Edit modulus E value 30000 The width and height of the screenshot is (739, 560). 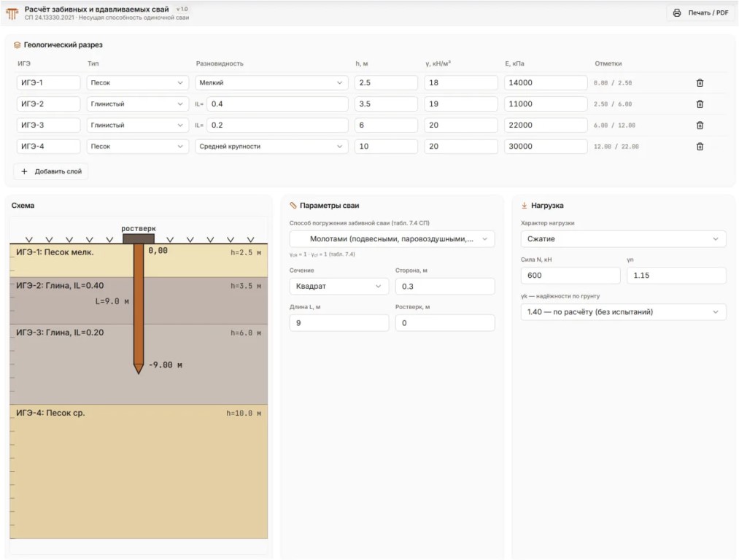(546, 146)
